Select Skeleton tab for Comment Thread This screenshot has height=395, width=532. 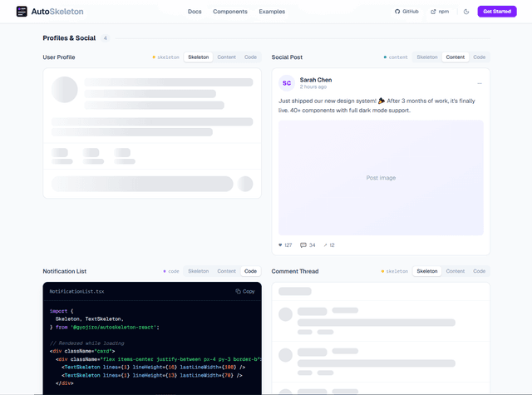427,271
